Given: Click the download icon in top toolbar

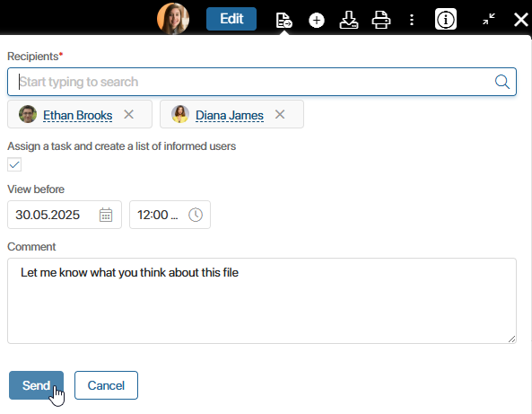Looking at the screenshot, I should click(x=348, y=20).
